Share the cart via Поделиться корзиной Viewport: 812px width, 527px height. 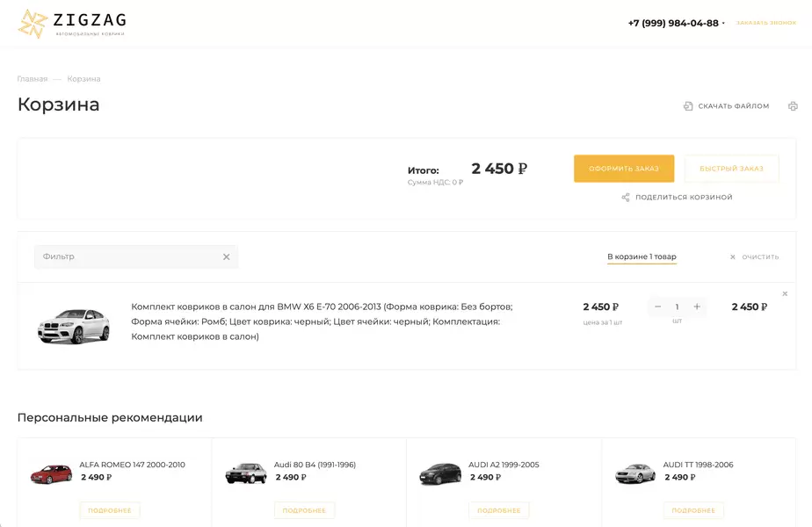pyautogui.click(x=677, y=198)
